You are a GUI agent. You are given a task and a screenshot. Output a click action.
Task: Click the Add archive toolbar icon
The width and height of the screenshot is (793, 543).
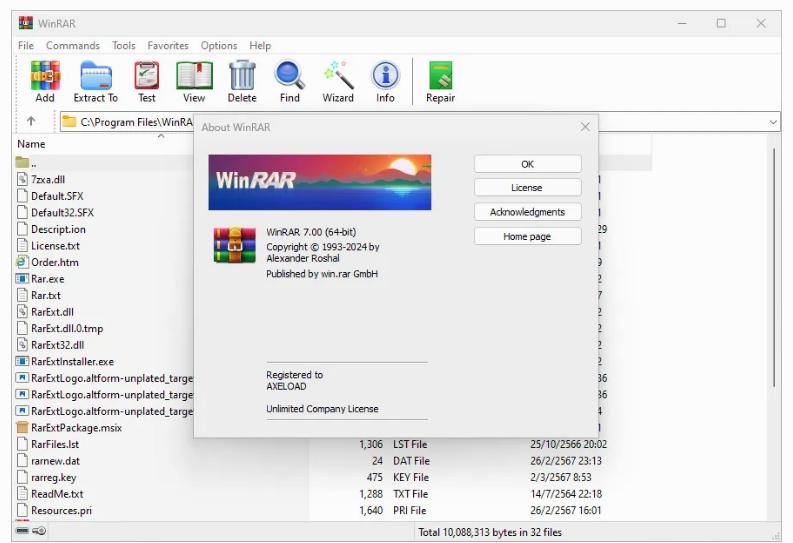pyautogui.click(x=45, y=76)
